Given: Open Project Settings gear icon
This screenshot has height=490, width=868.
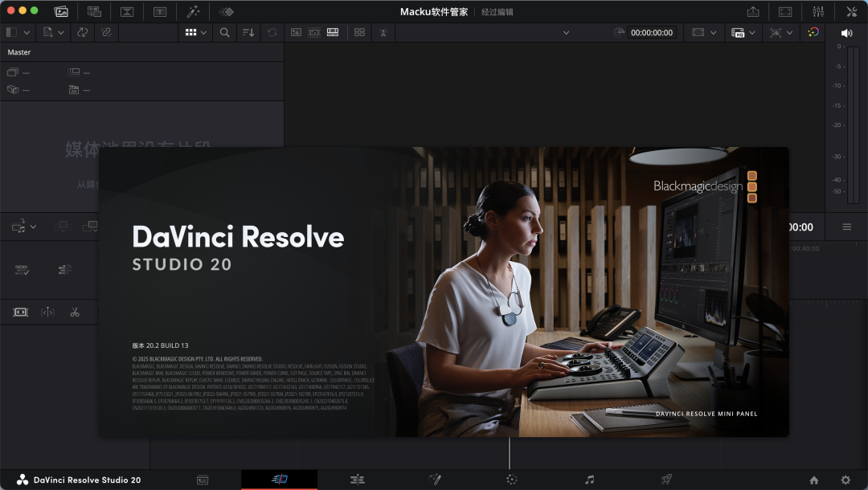Looking at the screenshot, I should [845, 480].
